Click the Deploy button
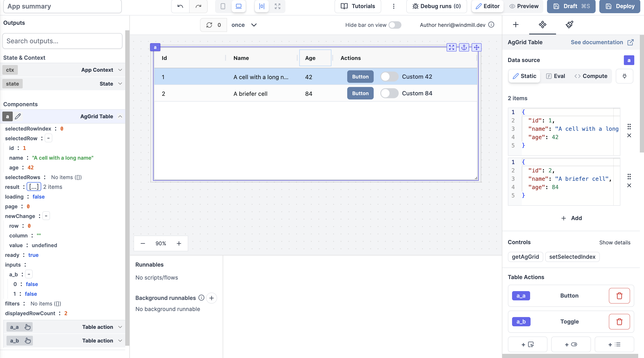644x358 pixels. tap(620, 6)
